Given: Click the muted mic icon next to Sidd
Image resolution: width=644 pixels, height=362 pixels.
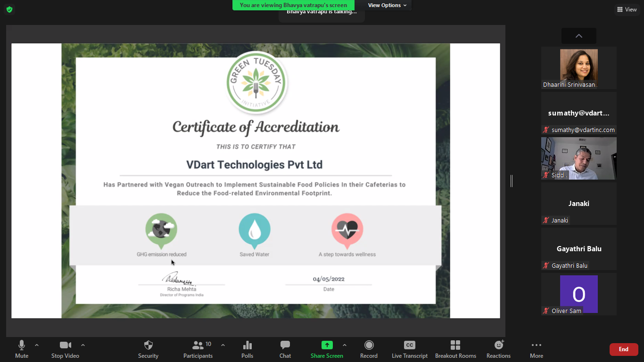Looking at the screenshot, I should [546, 175].
